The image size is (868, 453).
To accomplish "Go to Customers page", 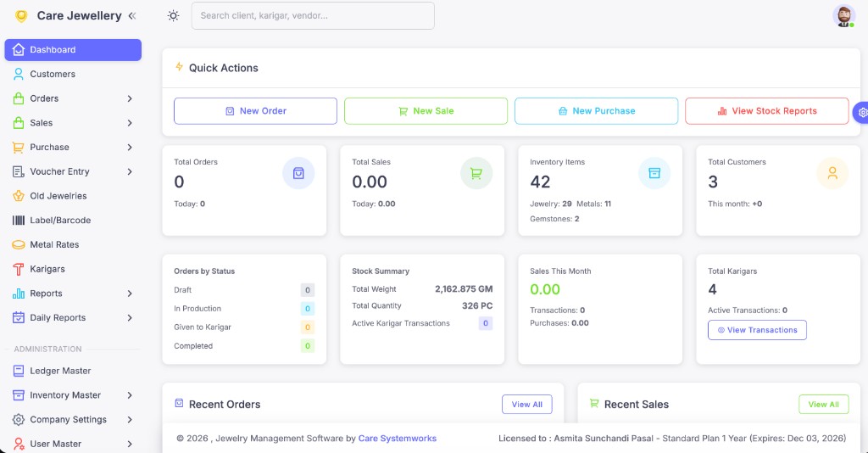I will tap(53, 75).
